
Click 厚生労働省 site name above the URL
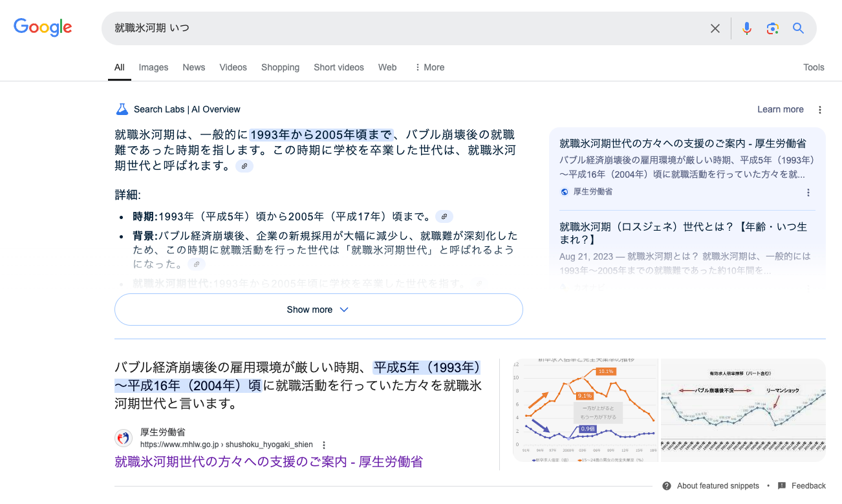(x=163, y=432)
